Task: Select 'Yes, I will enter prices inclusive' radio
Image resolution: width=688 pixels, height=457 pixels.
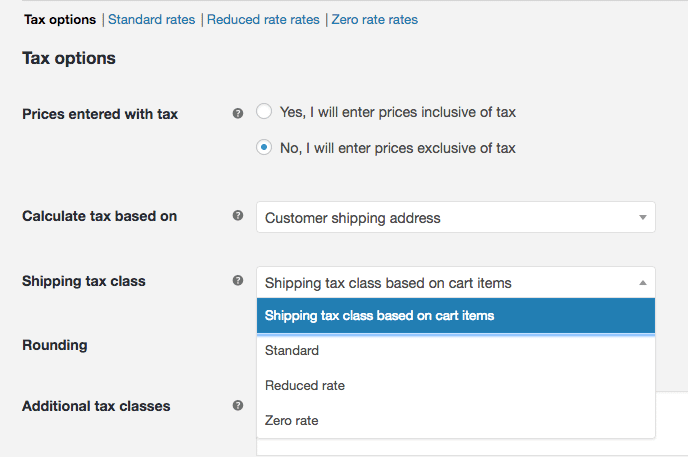Action: click(264, 111)
